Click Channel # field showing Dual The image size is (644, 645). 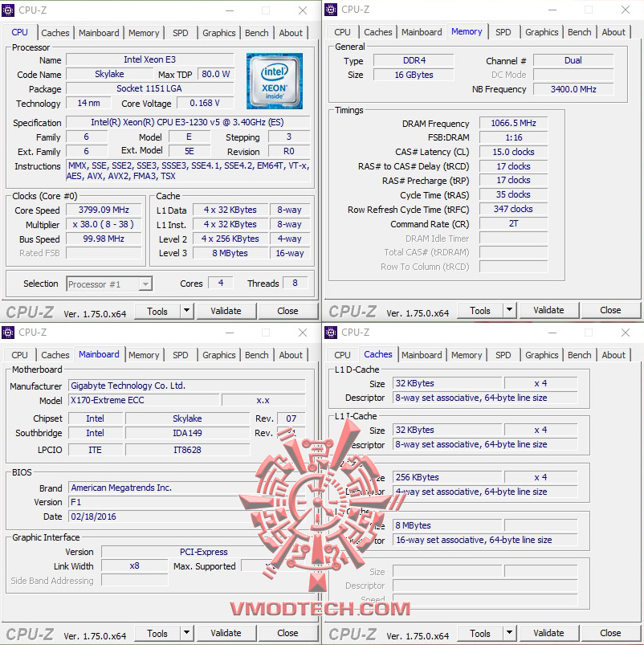click(x=573, y=60)
